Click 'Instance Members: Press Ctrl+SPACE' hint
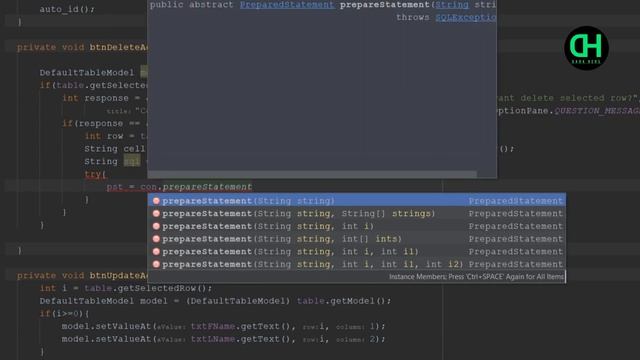 [476, 277]
